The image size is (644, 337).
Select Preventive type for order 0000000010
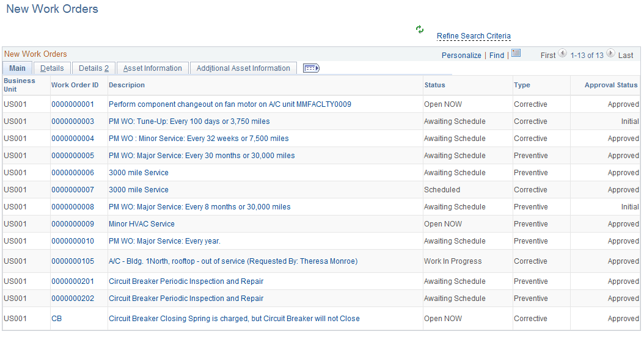click(531, 241)
